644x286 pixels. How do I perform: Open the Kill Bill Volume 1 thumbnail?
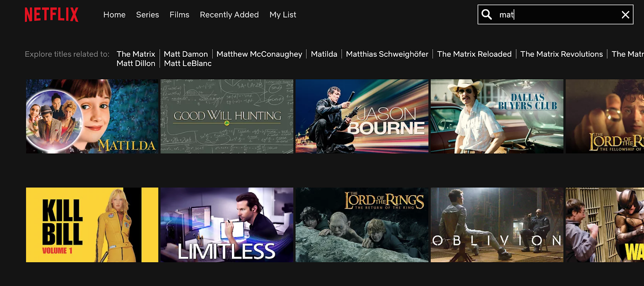[92, 225]
